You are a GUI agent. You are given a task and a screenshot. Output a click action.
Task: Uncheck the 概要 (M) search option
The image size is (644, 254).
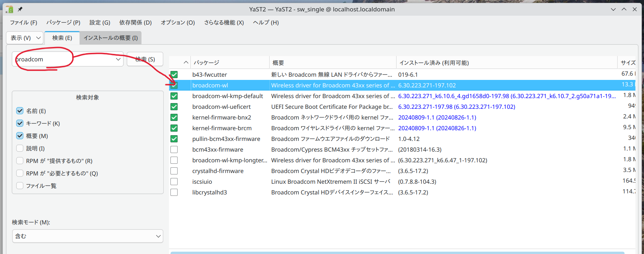20,136
